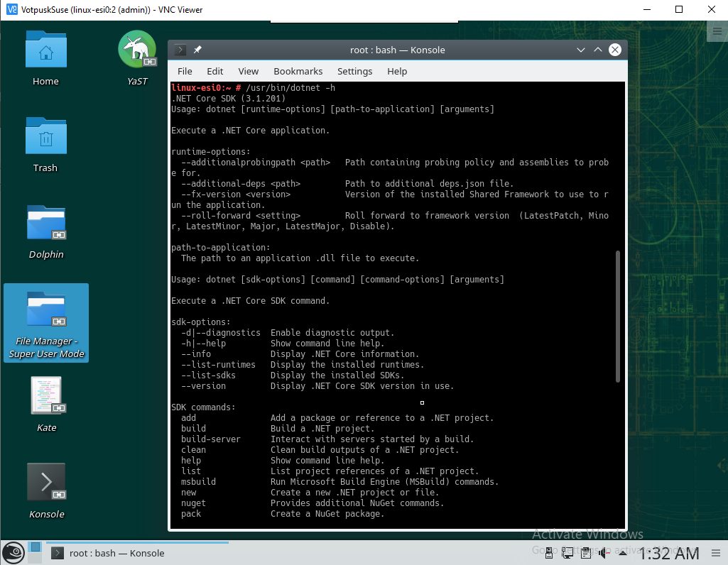
Task: Open the Home folder desktop icon
Action: [x=45, y=58]
